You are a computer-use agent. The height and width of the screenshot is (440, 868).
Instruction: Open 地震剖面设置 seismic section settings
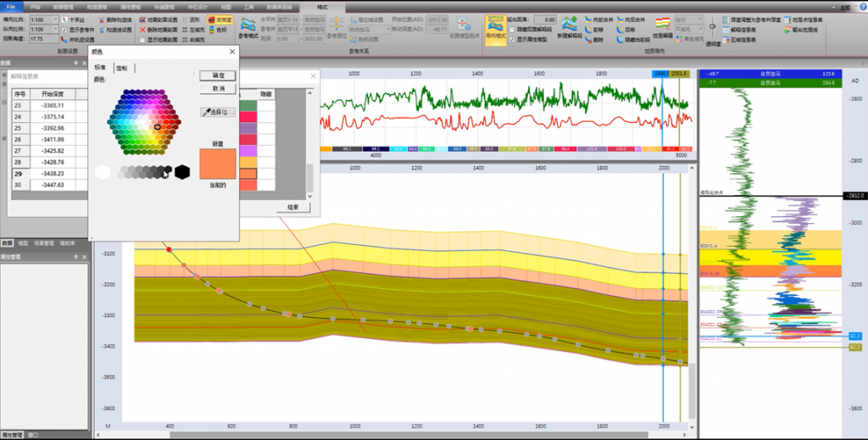[159, 20]
